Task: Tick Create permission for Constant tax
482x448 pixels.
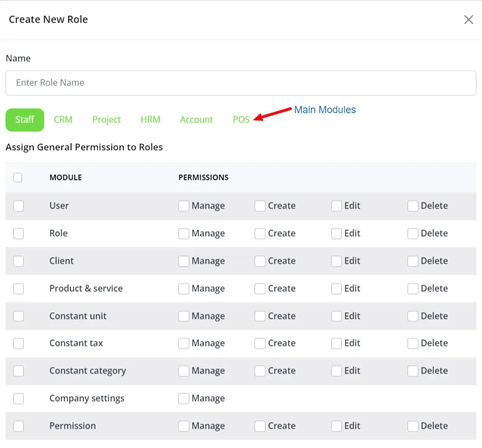Action: (260, 343)
